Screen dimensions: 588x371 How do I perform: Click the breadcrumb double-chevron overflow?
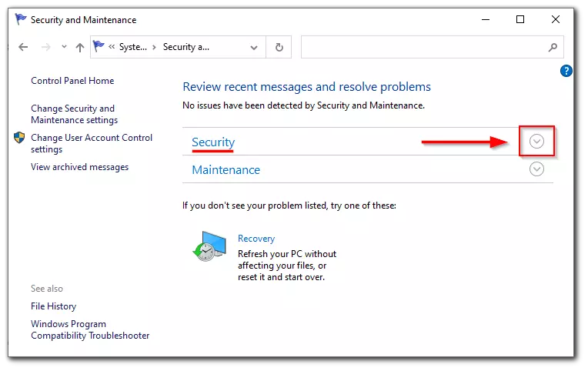pos(112,47)
